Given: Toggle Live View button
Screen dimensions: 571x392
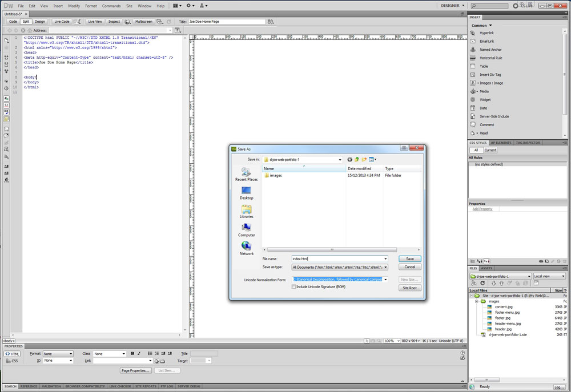Looking at the screenshot, I should (95, 22).
